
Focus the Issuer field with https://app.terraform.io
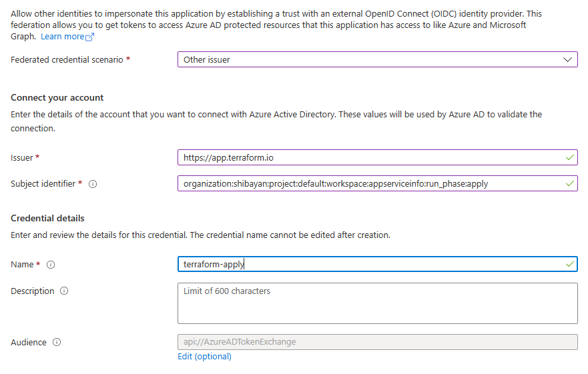(378, 157)
